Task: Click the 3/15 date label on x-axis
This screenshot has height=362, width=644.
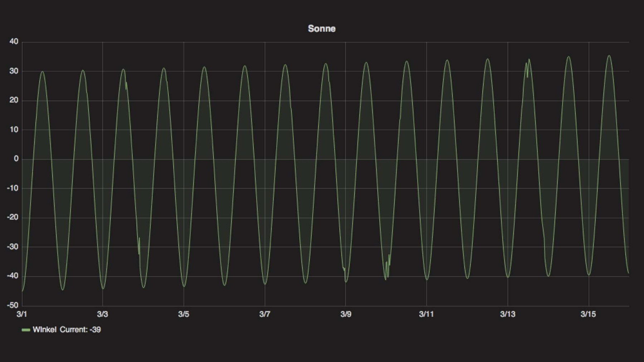Action: coord(588,314)
